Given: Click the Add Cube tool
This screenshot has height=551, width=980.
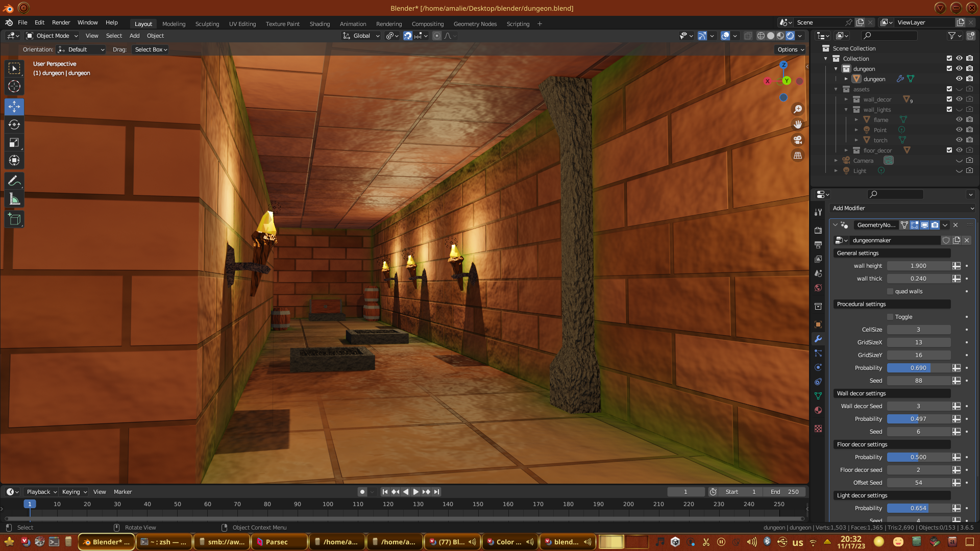Looking at the screenshot, I should pyautogui.click(x=14, y=220).
